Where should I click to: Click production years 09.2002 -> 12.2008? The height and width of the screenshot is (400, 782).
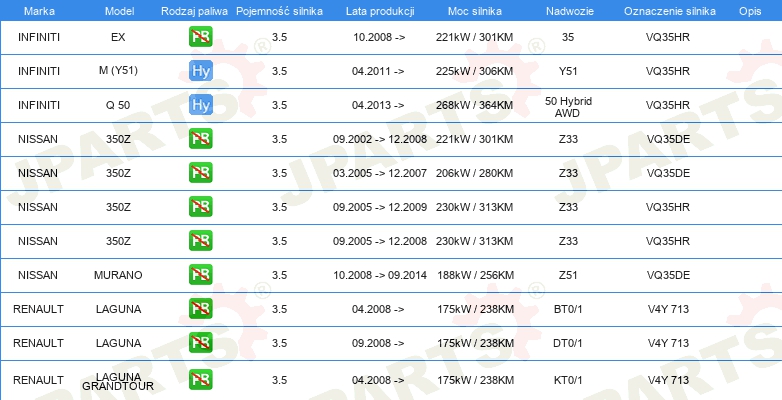pyautogui.click(x=380, y=139)
